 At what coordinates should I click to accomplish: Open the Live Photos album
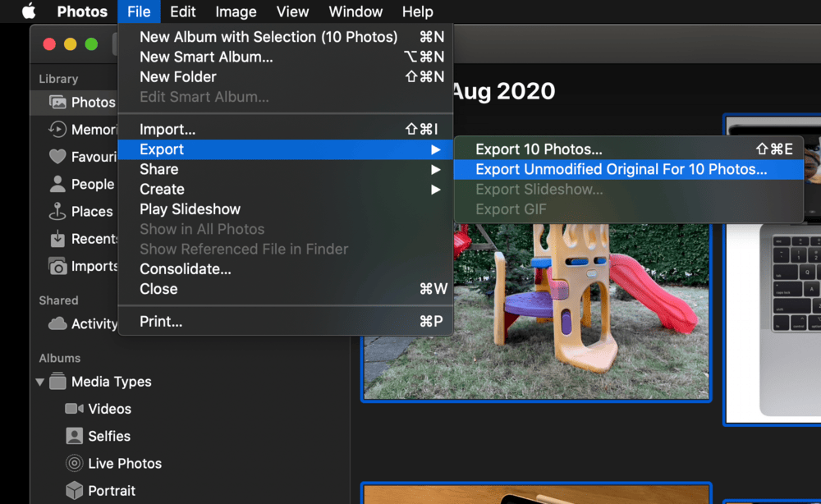click(x=76, y=463)
